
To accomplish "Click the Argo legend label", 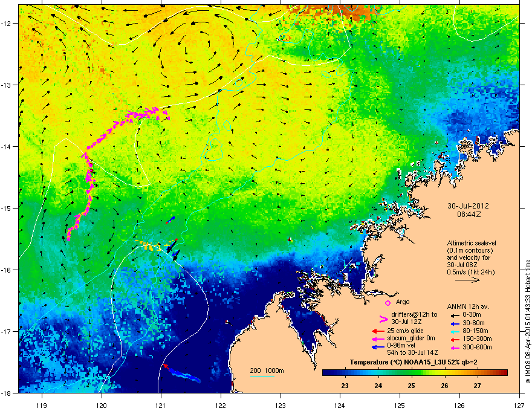I will (403, 302).
